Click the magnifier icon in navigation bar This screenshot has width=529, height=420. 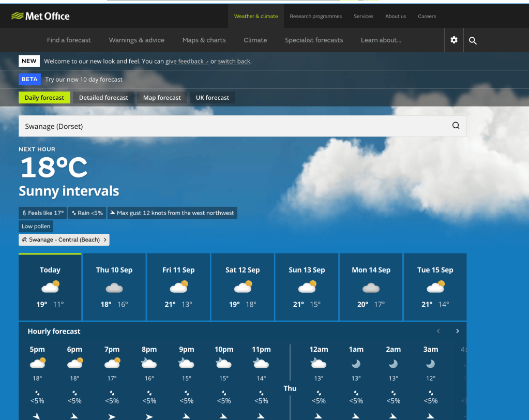click(473, 40)
